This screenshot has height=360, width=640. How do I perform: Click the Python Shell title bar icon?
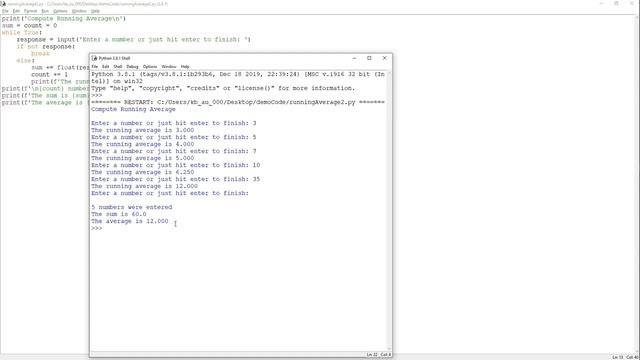[94, 58]
